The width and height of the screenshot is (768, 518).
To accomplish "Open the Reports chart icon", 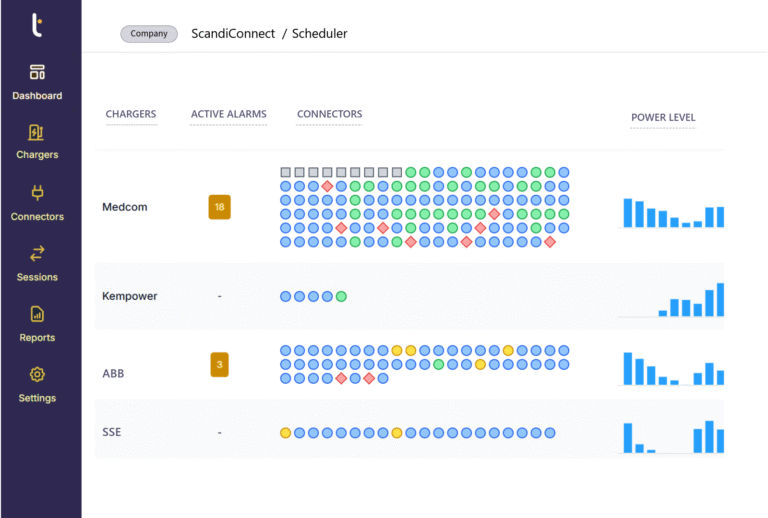I will click(37, 314).
